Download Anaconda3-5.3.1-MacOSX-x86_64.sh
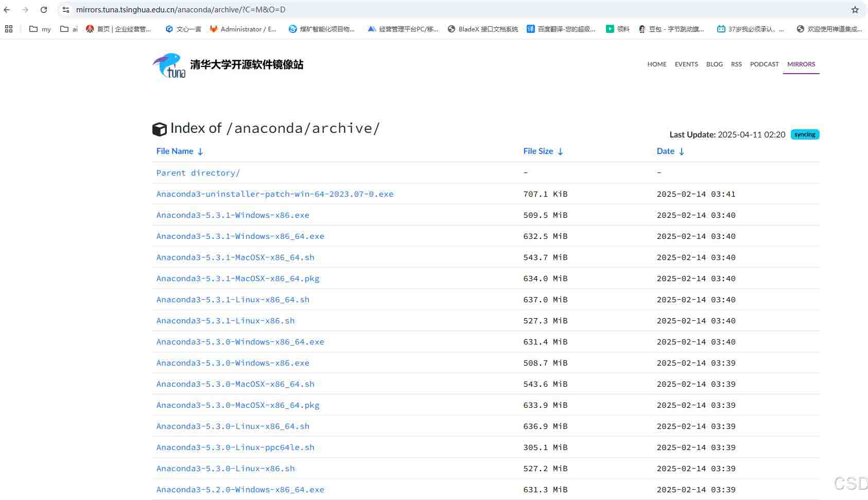Viewport: 868px width, 500px height. click(x=235, y=257)
